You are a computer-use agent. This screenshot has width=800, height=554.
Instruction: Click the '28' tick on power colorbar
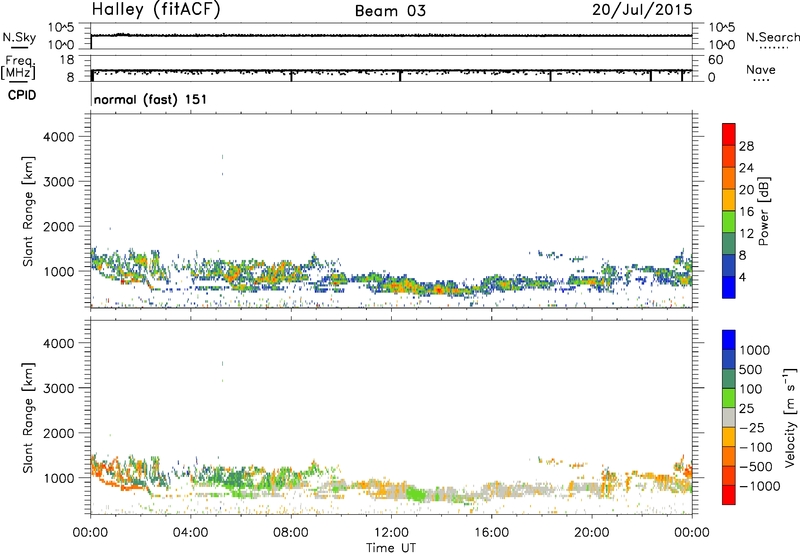pos(746,146)
